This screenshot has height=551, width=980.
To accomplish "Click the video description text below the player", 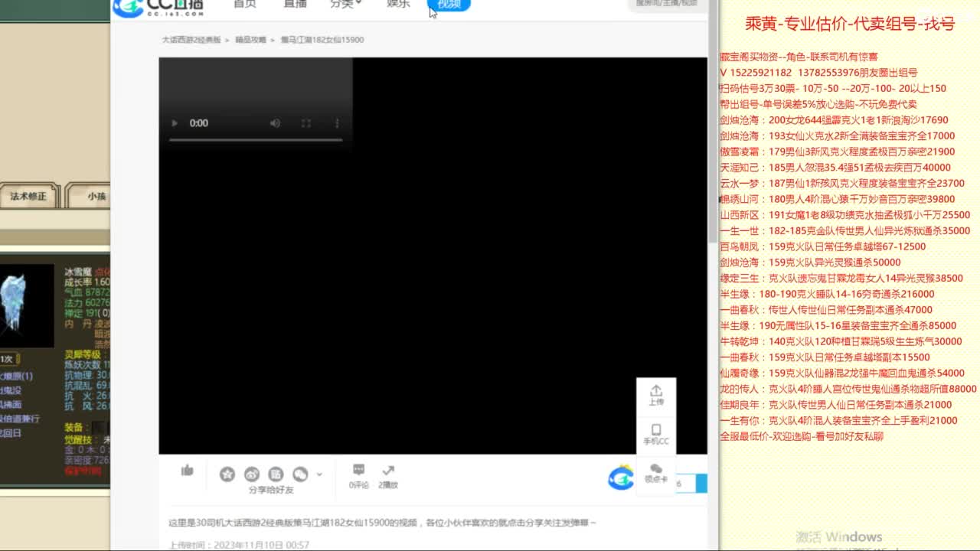I will tap(382, 523).
